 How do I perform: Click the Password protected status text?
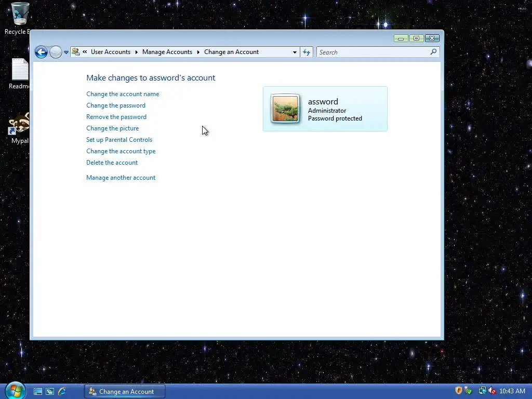tap(335, 118)
